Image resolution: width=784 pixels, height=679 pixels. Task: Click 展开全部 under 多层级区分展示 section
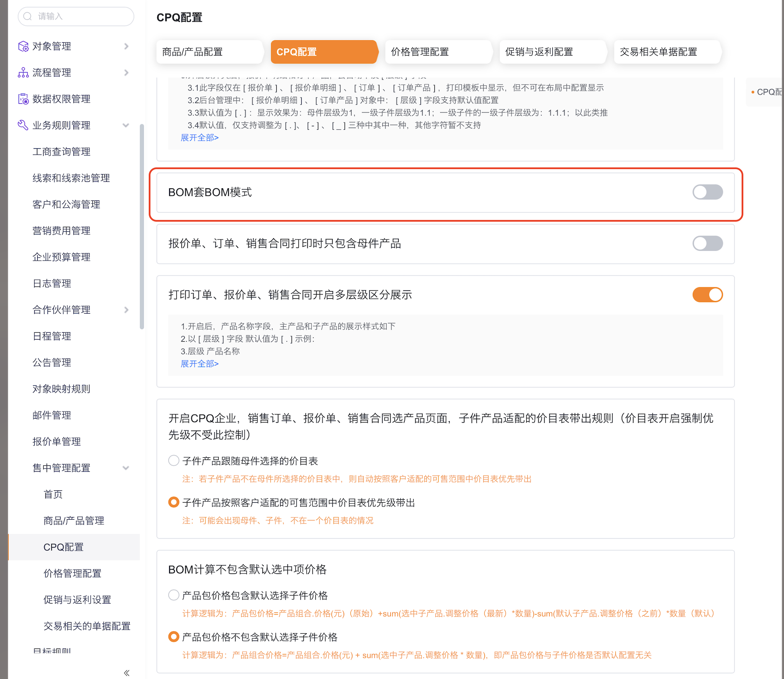click(x=199, y=364)
